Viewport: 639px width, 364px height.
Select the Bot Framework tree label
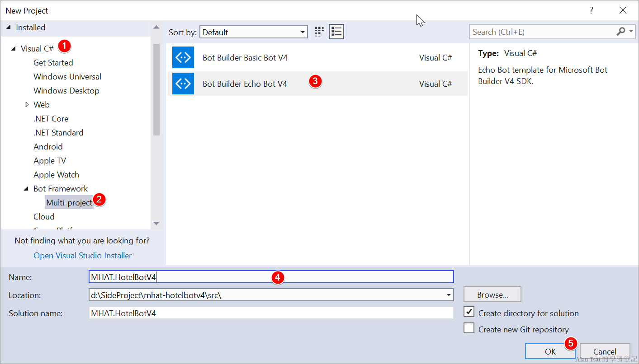tap(61, 189)
